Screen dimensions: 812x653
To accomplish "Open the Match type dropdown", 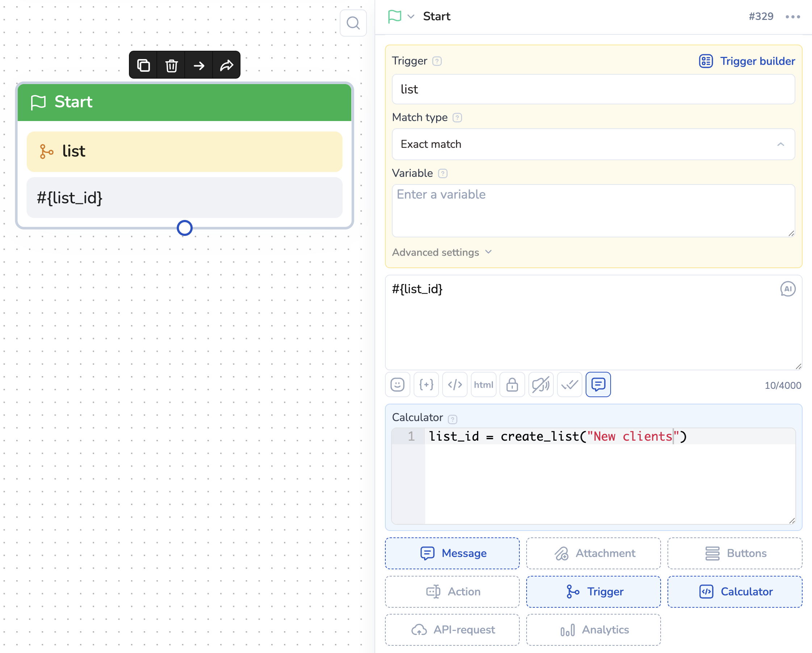I will click(x=593, y=144).
